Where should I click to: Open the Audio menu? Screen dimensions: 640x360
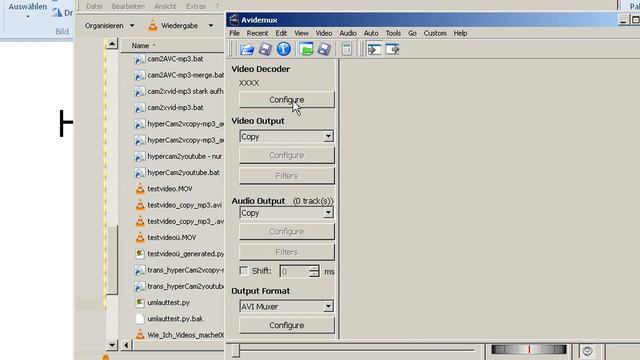pos(348,33)
